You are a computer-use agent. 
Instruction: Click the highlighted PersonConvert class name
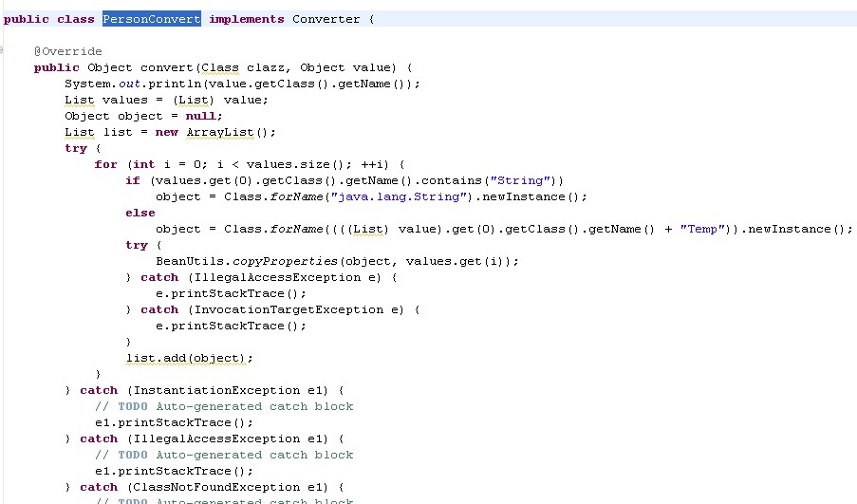tap(152, 19)
